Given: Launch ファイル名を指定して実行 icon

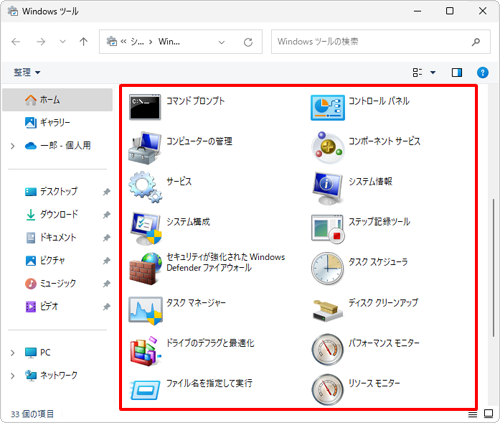Looking at the screenshot, I should click(x=145, y=390).
